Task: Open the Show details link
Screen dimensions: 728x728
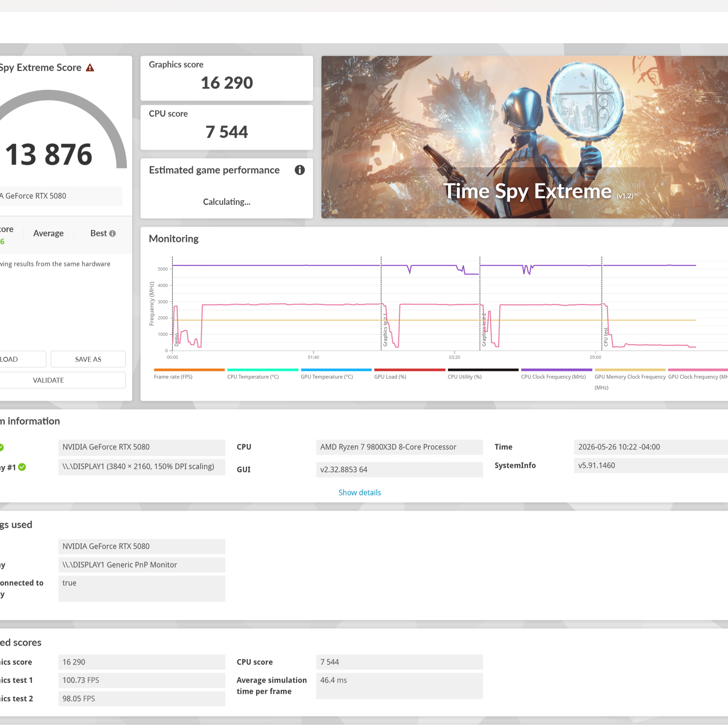Action: point(359,492)
